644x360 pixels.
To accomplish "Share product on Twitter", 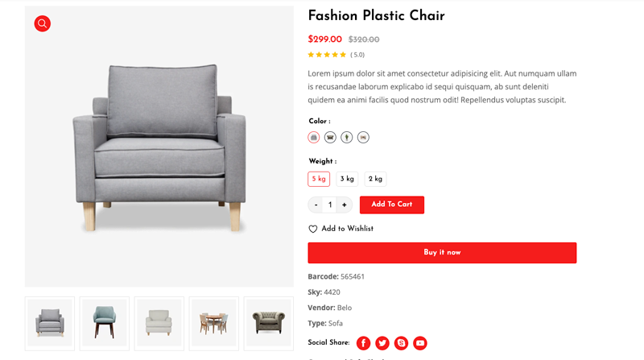I will pos(382,343).
